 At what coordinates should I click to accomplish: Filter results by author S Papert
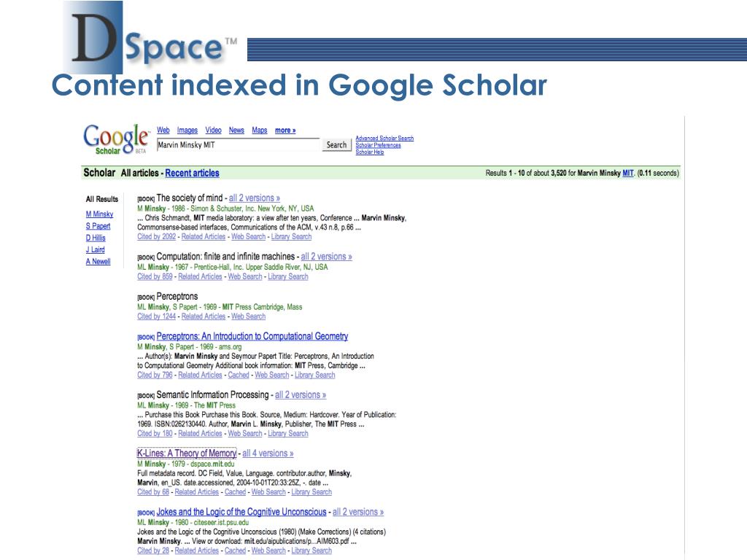[x=98, y=226]
